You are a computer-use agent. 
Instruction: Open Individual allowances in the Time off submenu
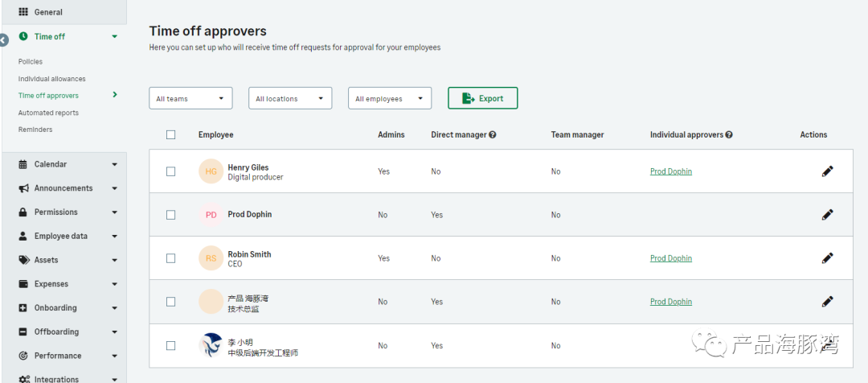pos(51,79)
